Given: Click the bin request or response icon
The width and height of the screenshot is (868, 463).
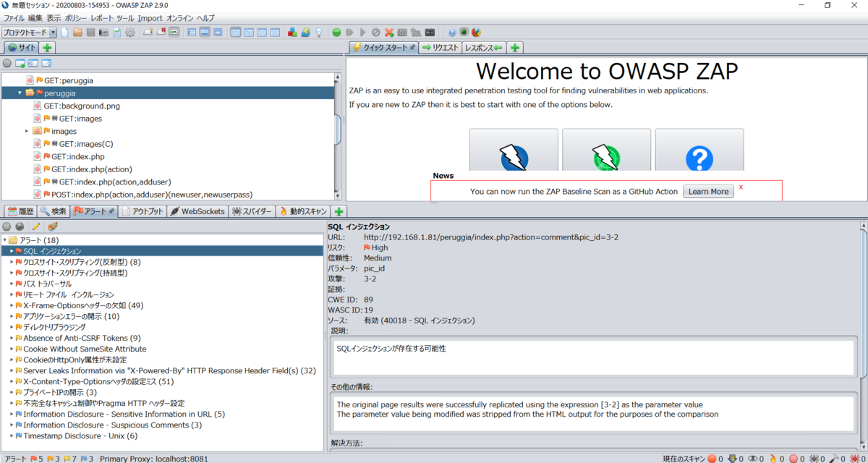Looking at the screenshot, I should [x=375, y=33].
